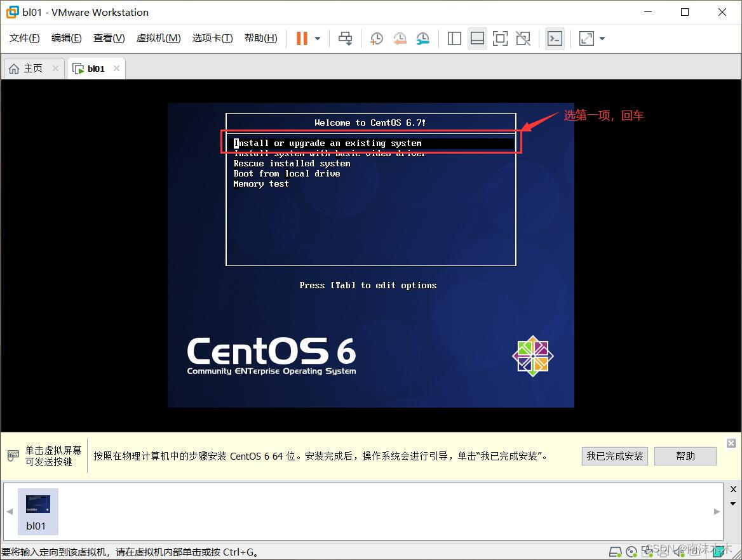The image size is (742, 560).
Task: Toggle the thumbnail bar view icon
Action: point(478,38)
